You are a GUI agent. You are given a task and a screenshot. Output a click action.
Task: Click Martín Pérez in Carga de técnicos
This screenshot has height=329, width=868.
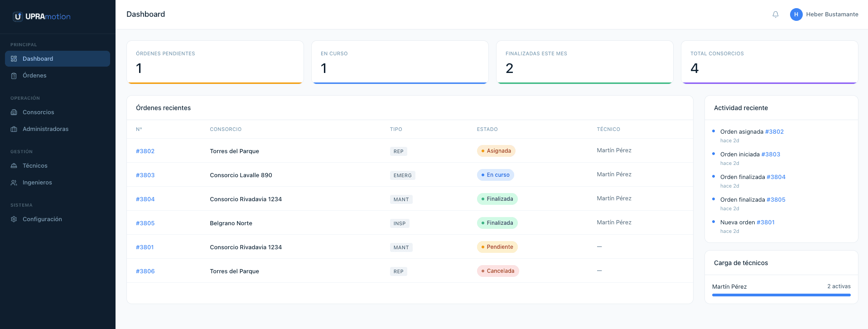(729, 287)
